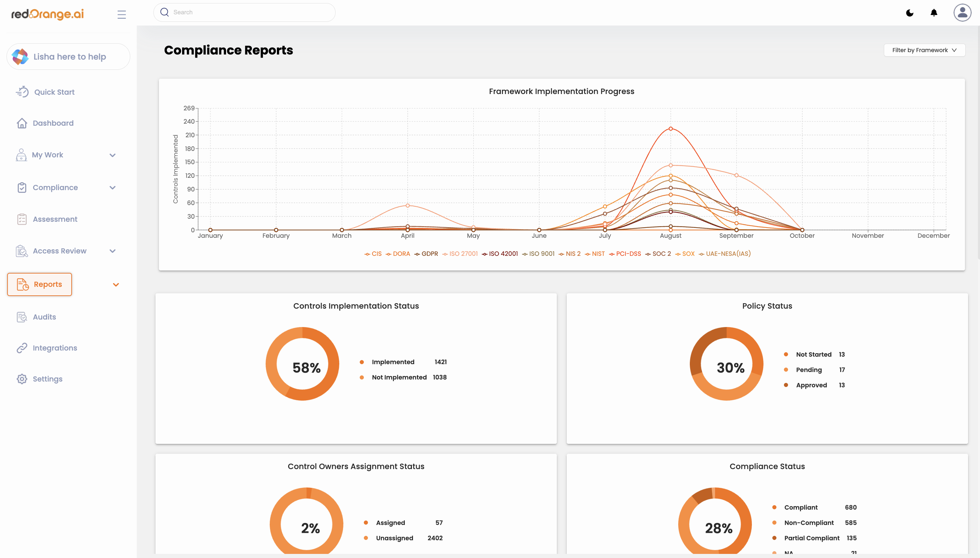The width and height of the screenshot is (980, 558).
Task: Click the Search input field
Action: pyautogui.click(x=244, y=12)
